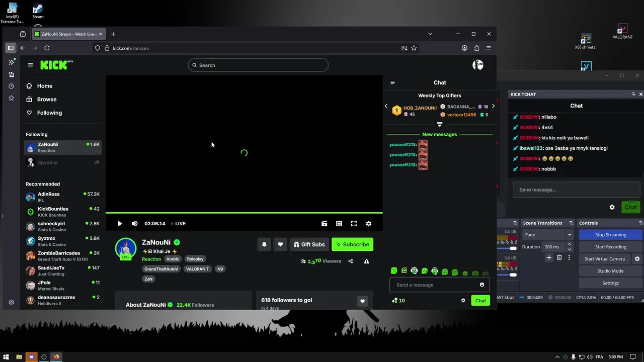Open the schneckyirl recommended channel
Screen dimensions: 644x362
tap(63, 226)
